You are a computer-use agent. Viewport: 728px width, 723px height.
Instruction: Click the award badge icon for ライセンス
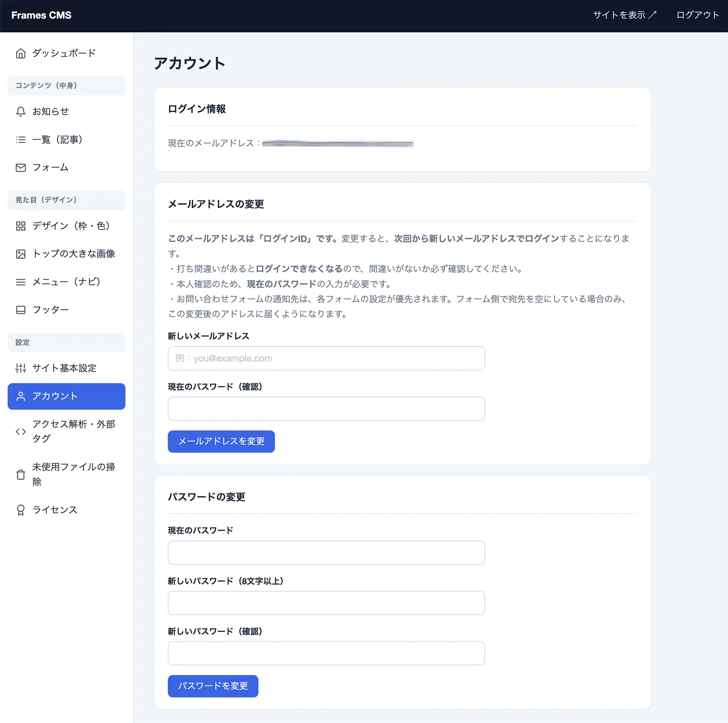point(21,510)
